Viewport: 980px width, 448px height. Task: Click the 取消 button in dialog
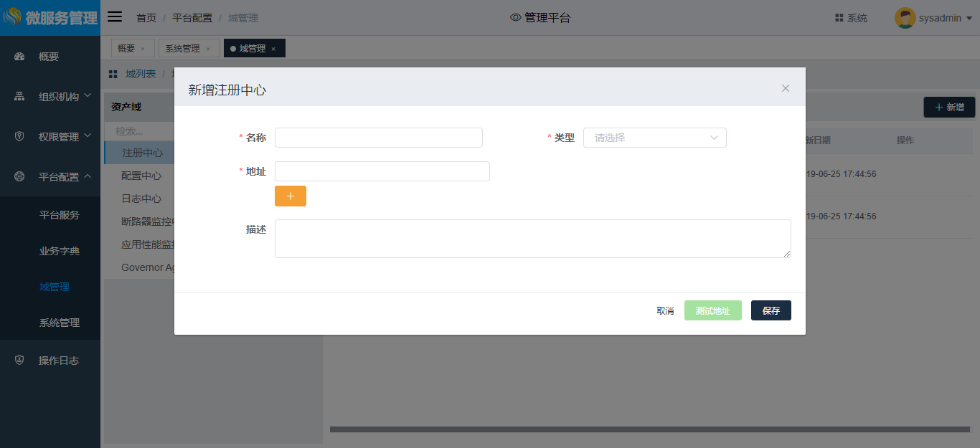tap(665, 310)
